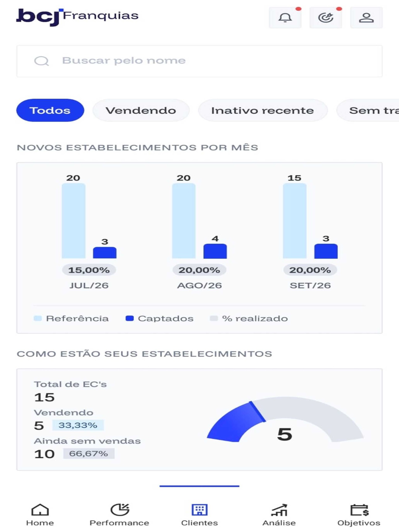Focus the 'Buscar pelo nome' search field

coord(199,61)
